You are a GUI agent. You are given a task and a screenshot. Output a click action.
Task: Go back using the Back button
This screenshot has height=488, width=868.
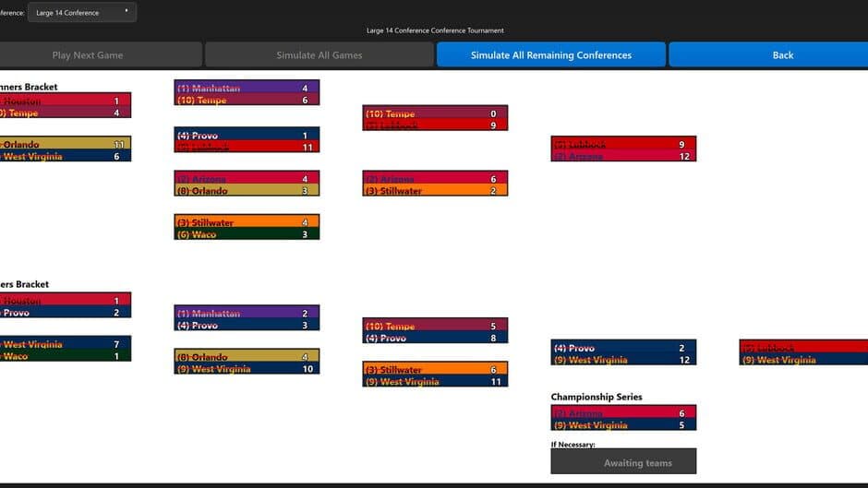click(782, 55)
